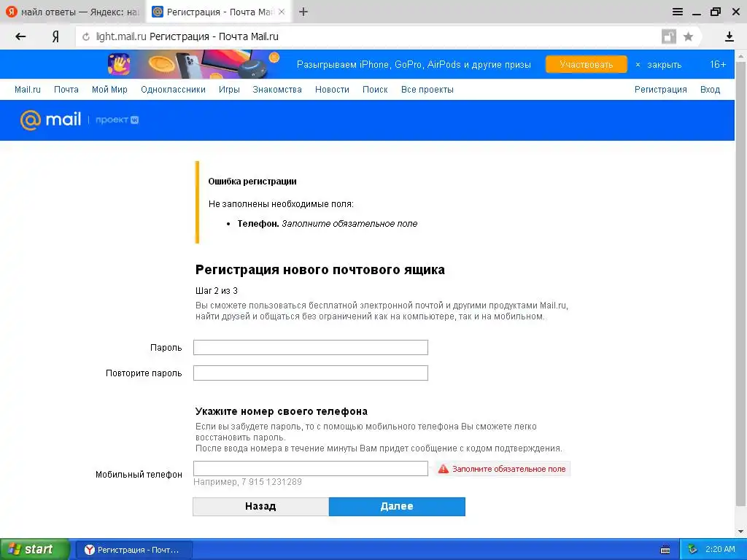Click the проект VK logo badge
The width and height of the screenshot is (747, 560).
click(x=117, y=120)
